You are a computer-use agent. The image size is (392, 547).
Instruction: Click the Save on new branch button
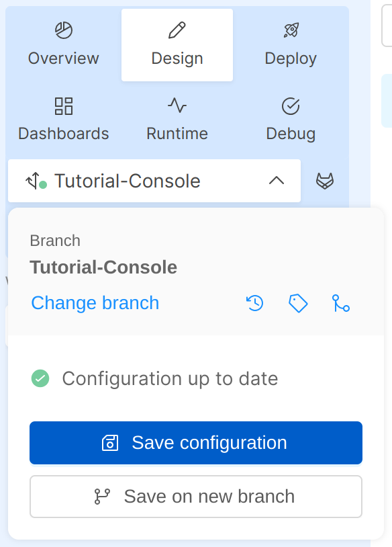195,497
